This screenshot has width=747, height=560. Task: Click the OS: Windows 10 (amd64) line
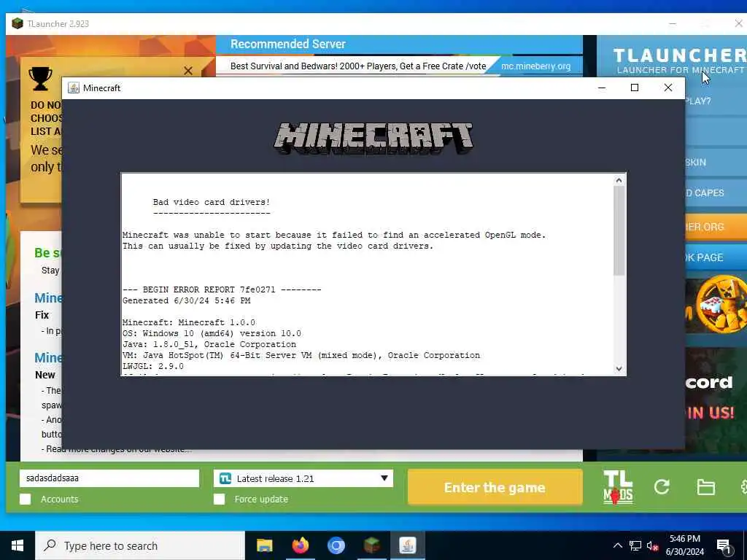pyautogui.click(x=212, y=333)
